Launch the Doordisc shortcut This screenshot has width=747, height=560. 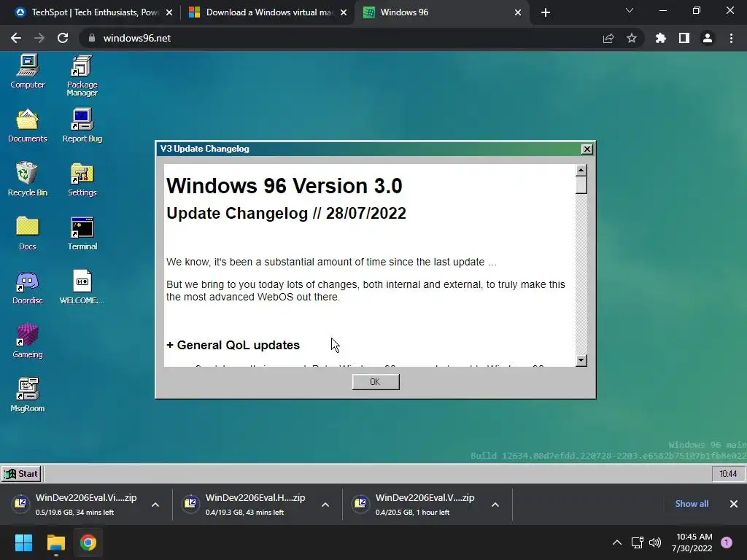[28, 287]
